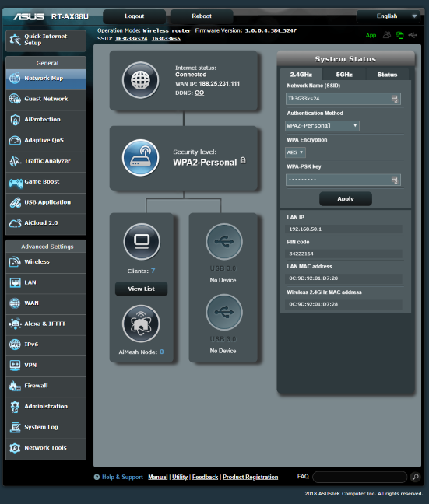429x504 pixels.
Task: Click the LAN IP value 192.168.50.1
Action: pos(305,229)
